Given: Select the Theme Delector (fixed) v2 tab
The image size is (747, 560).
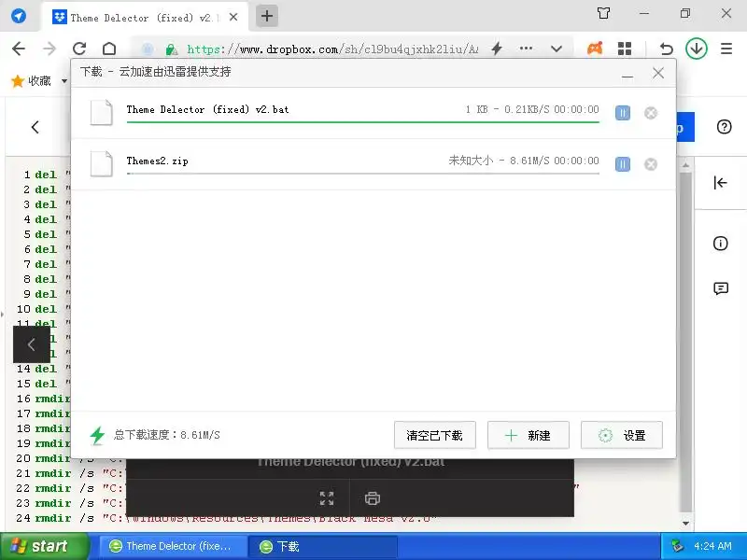Looking at the screenshot, I should 146,18.
